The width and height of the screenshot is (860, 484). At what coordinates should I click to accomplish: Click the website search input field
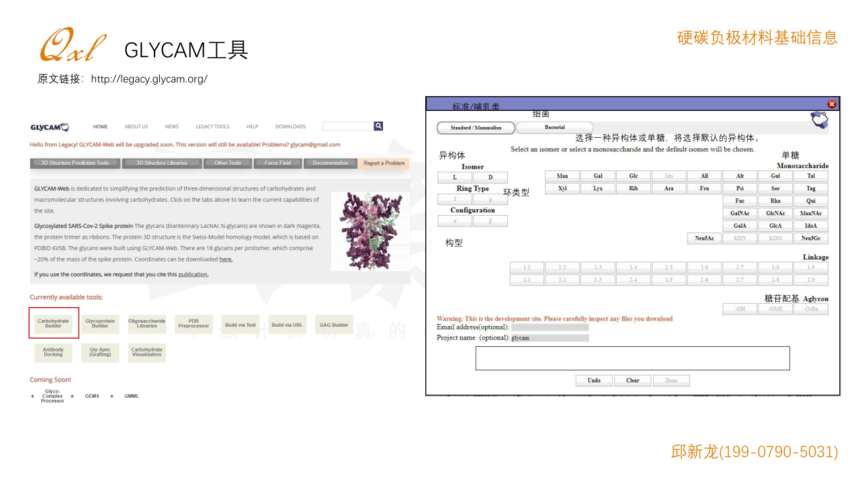[x=348, y=126]
